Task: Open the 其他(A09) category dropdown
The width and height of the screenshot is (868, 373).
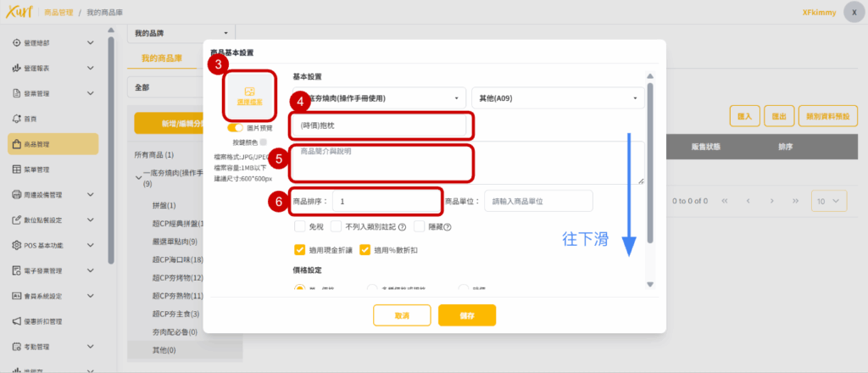Action: point(557,98)
